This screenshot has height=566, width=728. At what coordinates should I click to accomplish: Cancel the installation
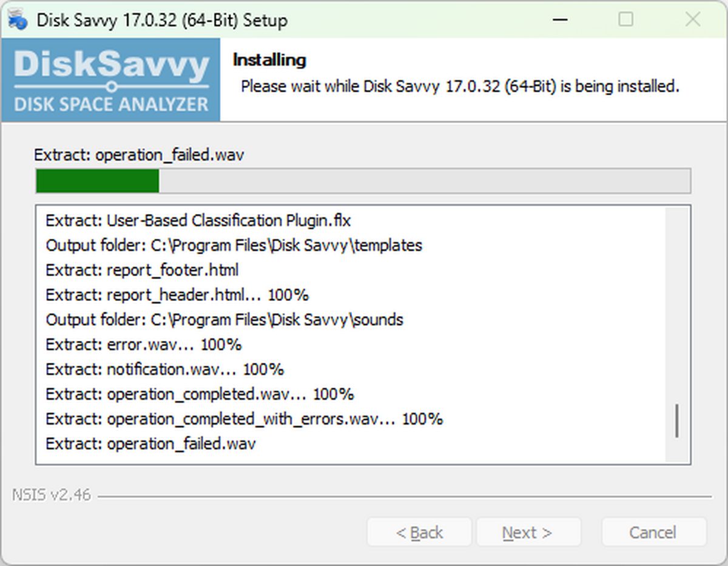point(653,532)
